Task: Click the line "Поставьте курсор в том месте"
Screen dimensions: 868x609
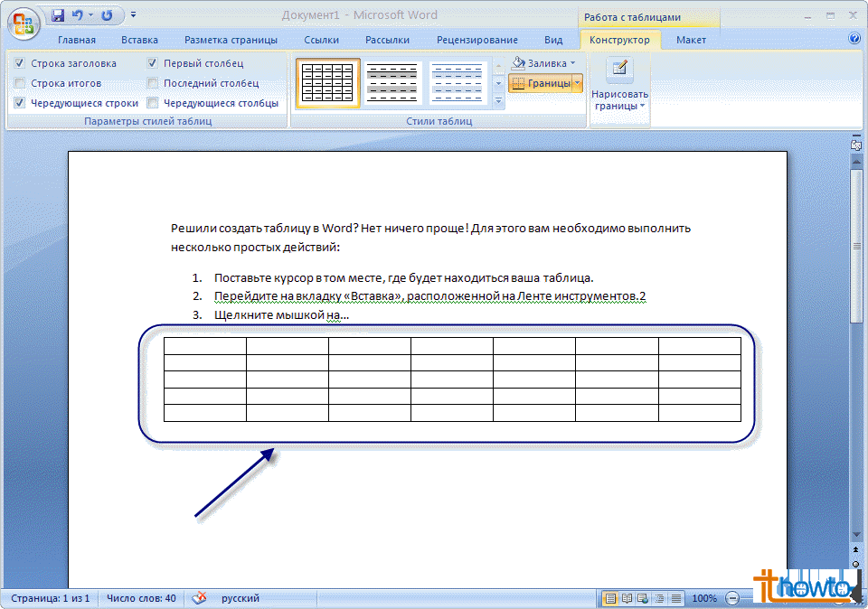Action: (x=404, y=278)
